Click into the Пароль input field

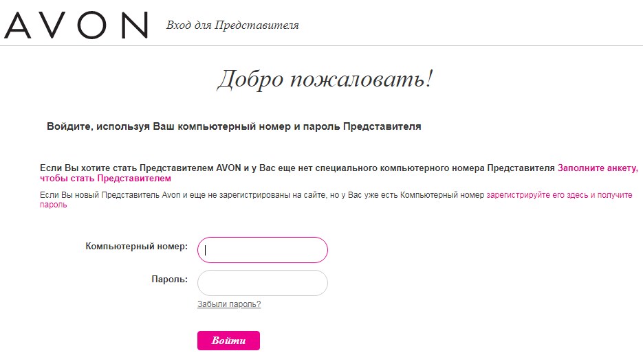click(262, 283)
